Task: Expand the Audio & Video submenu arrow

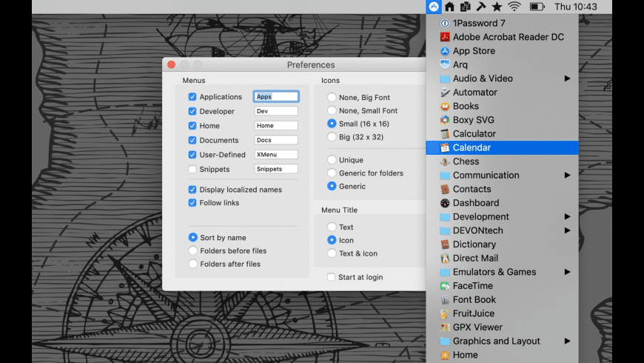Action: coord(567,79)
